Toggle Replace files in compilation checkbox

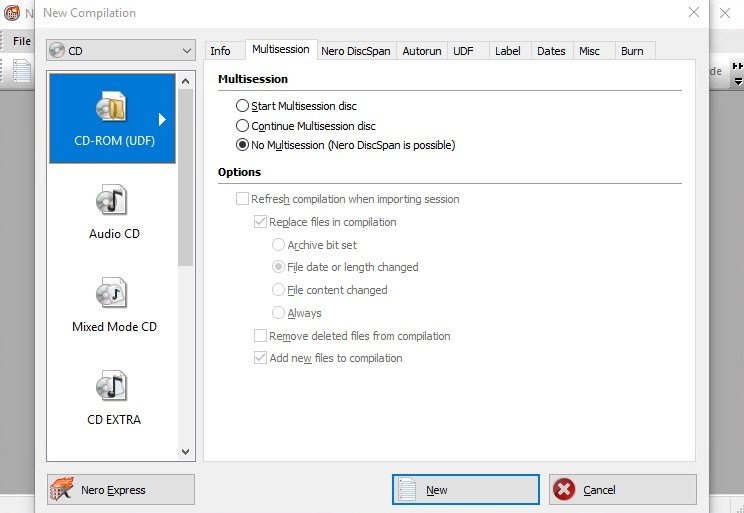(260, 222)
